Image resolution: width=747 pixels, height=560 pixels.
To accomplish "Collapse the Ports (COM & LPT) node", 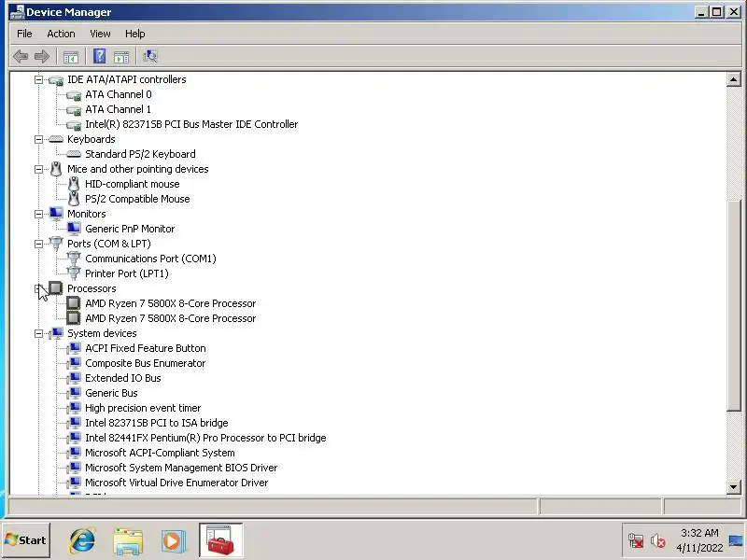I will coord(38,244).
